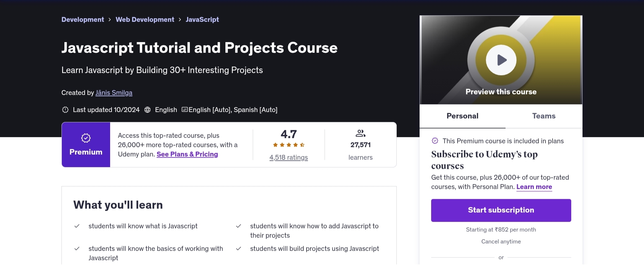
Task: Click the last updated clock icon
Action: [65, 110]
